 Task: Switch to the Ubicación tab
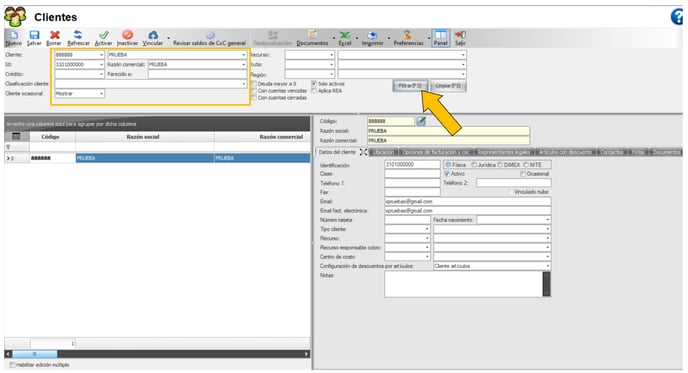tap(383, 152)
